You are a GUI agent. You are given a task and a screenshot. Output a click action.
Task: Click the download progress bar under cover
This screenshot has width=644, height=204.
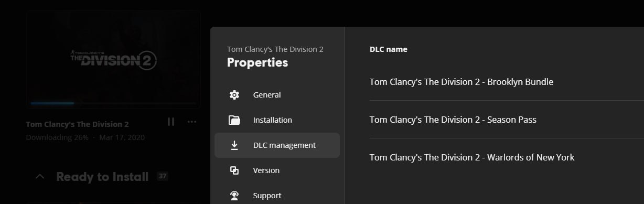113,103
